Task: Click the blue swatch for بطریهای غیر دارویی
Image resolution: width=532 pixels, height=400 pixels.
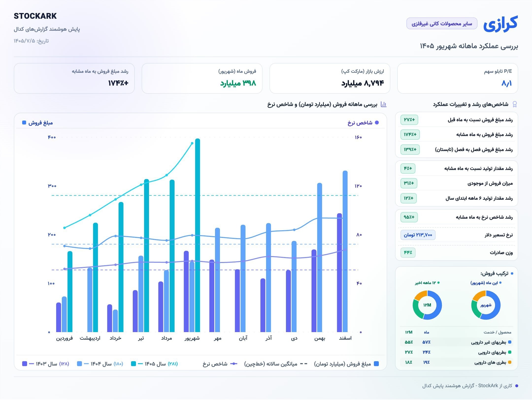Action: (510, 342)
